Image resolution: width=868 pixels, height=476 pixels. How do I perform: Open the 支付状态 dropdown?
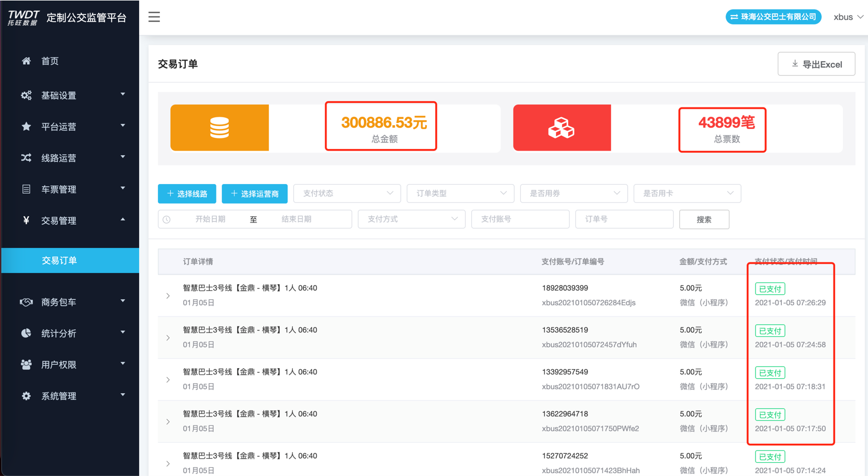(x=347, y=194)
